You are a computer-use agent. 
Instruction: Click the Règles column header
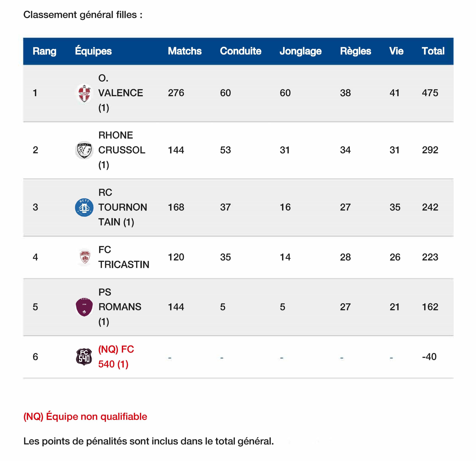[355, 51]
